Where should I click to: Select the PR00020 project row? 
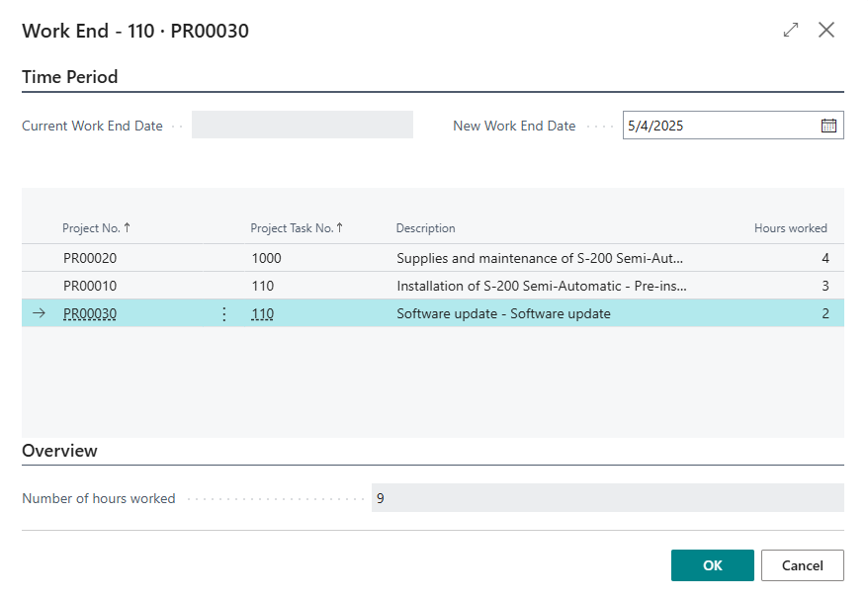[90, 258]
